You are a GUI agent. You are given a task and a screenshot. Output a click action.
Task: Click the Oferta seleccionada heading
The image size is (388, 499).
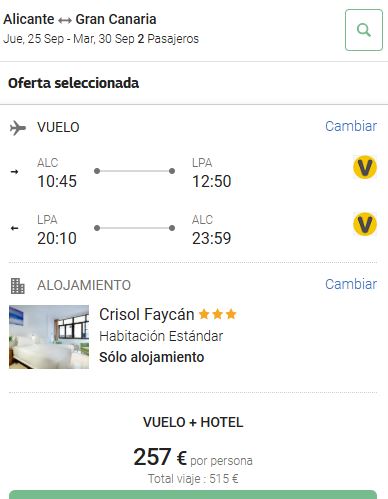point(73,83)
